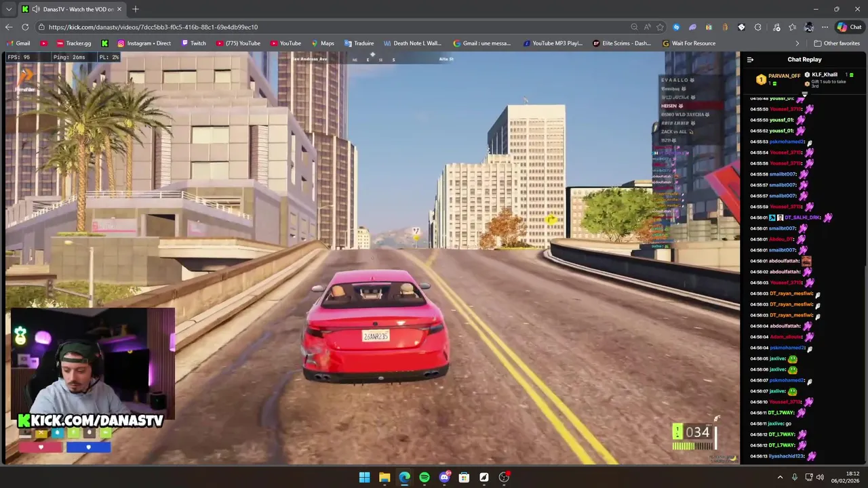
Task: Open the YouTube MP3 Playl... bookmark
Action: (x=553, y=43)
